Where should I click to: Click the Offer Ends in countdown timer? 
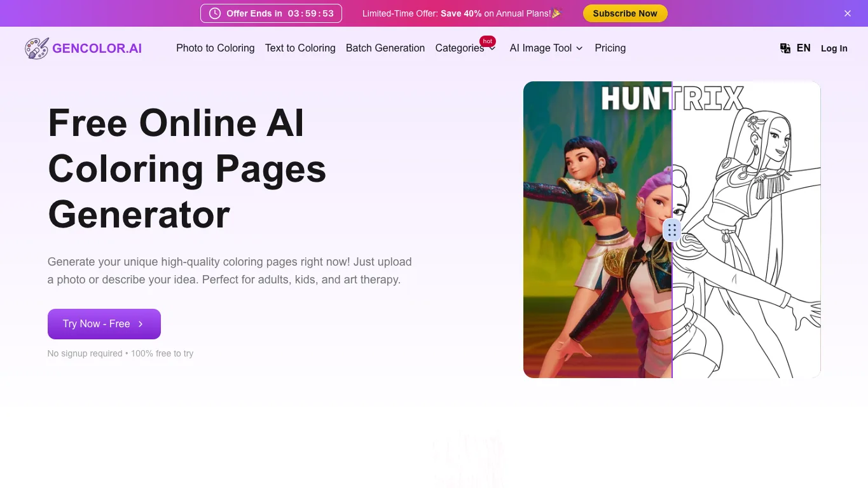[x=271, y=13]
